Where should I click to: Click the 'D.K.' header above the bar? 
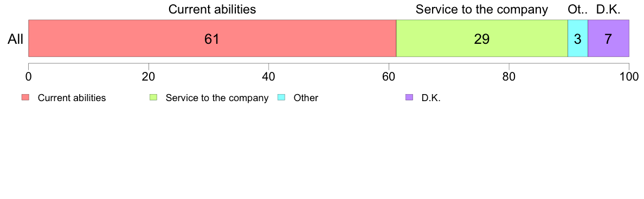point(609,9)
